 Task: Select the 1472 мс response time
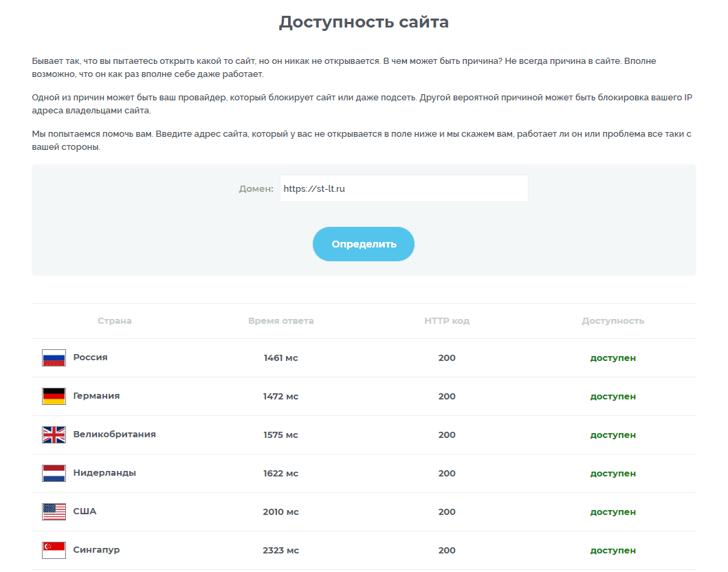pos(281,397)
